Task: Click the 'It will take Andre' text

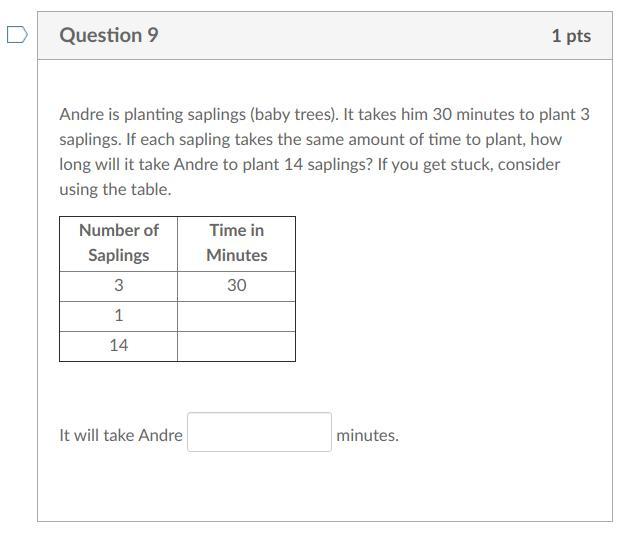Action: 121,435
